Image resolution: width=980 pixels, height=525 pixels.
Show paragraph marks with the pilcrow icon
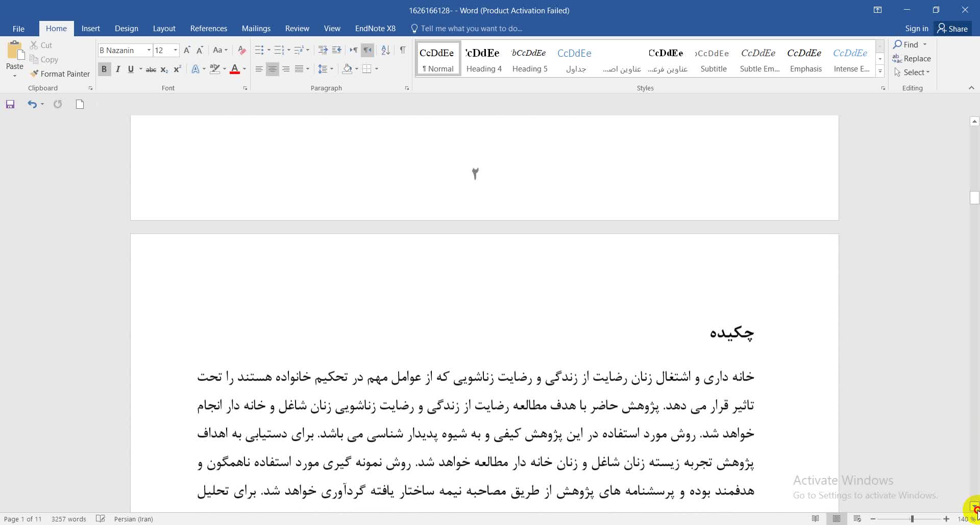click(403, 50)
